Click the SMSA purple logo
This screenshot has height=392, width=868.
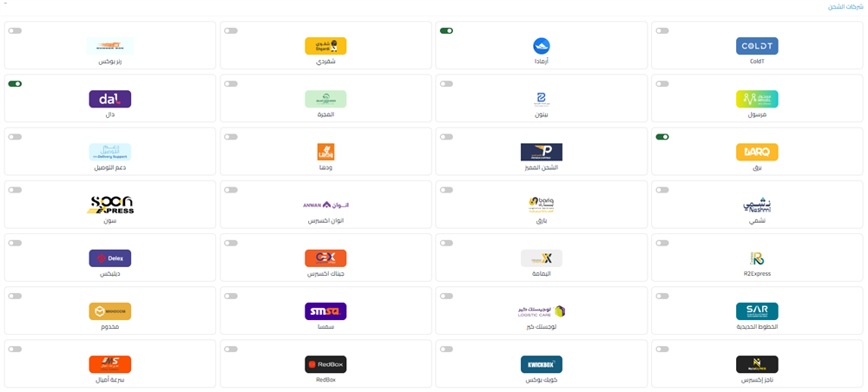point(325,310)
